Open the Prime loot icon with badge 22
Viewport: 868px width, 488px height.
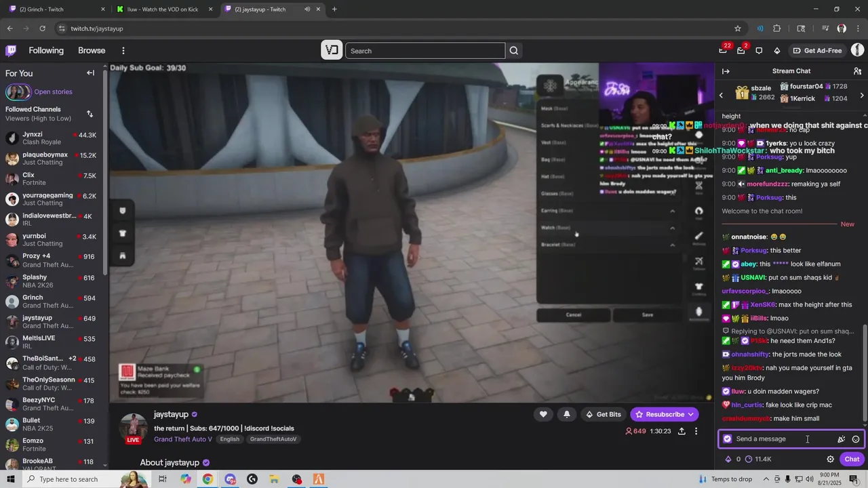point(724,51)
